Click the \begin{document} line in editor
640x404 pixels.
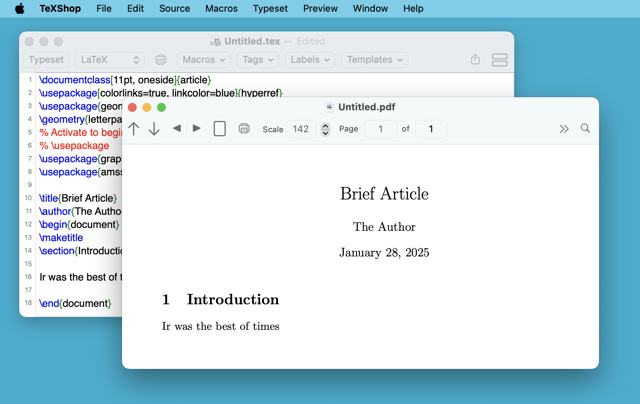(x=79, y=224)
